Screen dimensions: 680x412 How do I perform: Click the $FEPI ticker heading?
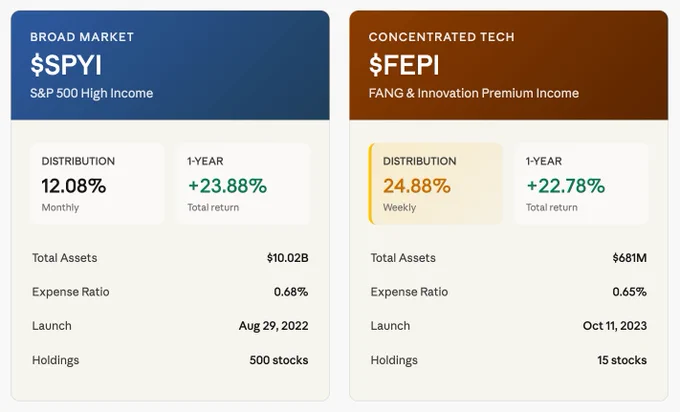404,65
